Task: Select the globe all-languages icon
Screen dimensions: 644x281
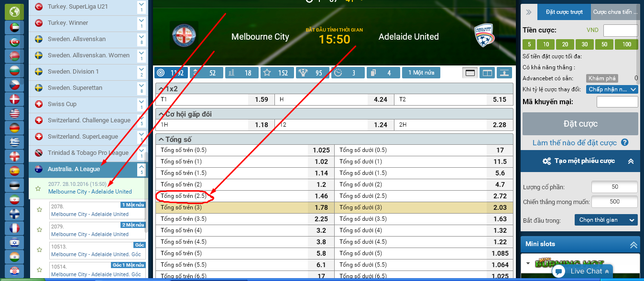Action: click(14, 11)
